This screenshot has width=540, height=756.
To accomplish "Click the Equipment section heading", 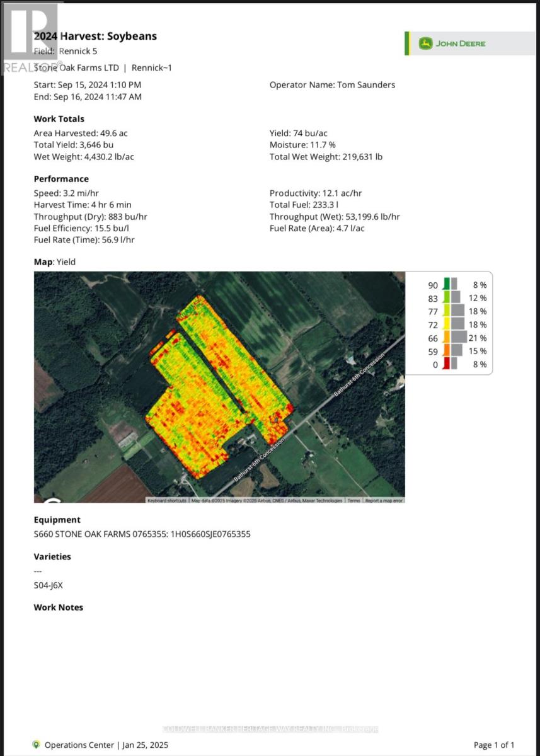I will [57, 520].
